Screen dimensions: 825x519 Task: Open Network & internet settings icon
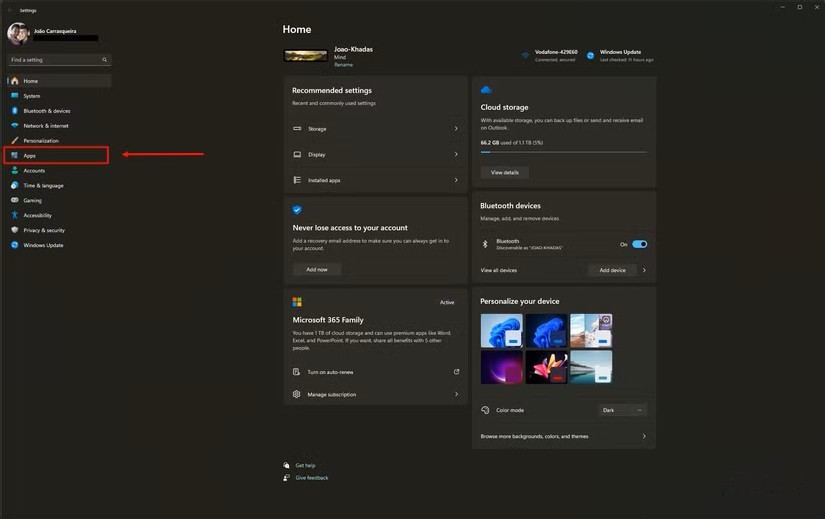14,126
